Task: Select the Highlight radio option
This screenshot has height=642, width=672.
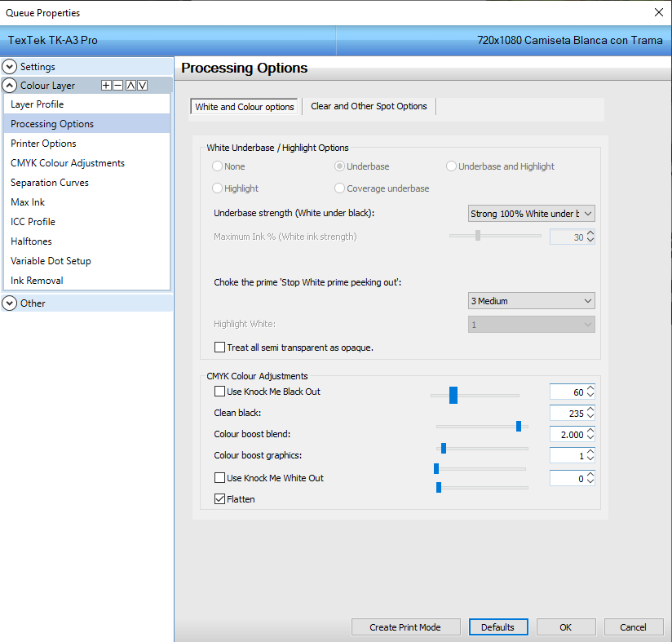Action: click(217, 188)
